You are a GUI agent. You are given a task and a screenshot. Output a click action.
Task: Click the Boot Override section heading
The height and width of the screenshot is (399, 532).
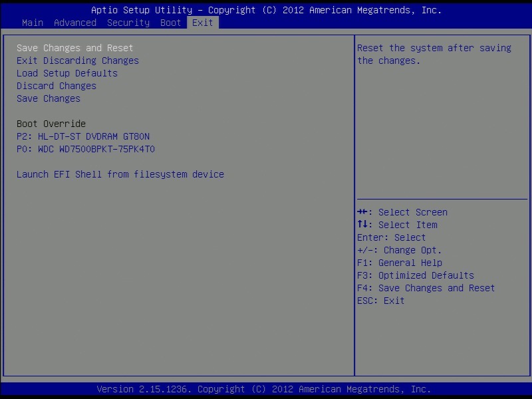click(51, 124)
